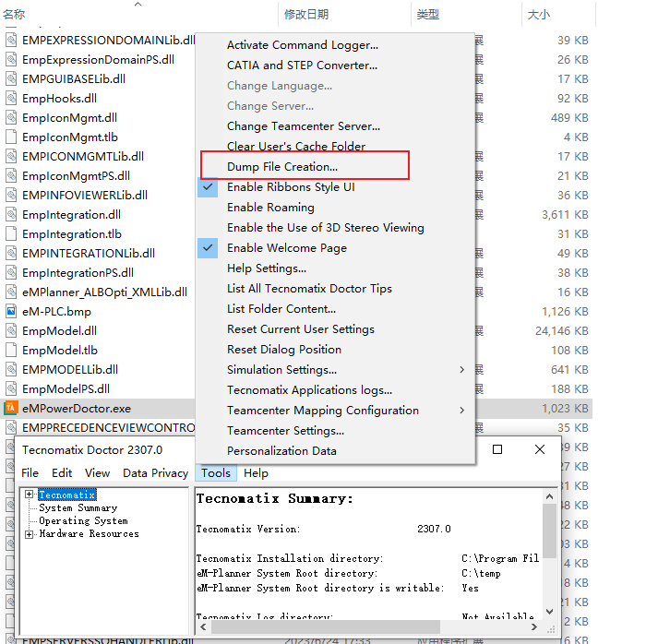Toggle Enable Ribbons Style UI checkmark

[x=208, y=187]
